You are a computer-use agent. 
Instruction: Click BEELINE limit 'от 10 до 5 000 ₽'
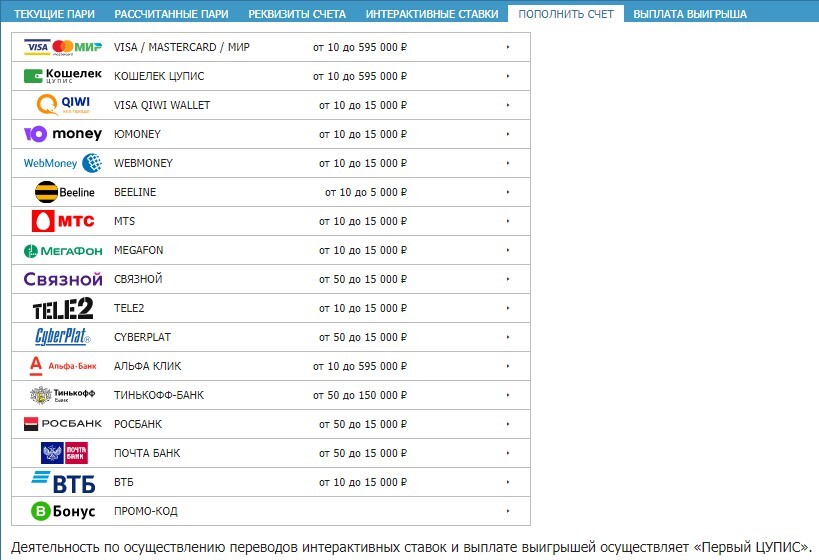coord(366,192)
